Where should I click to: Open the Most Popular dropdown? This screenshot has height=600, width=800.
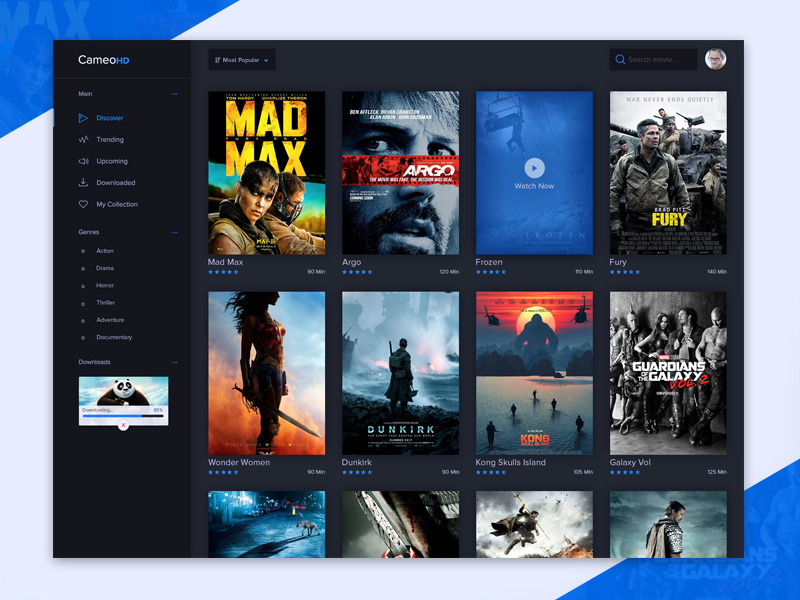[240, 59]
